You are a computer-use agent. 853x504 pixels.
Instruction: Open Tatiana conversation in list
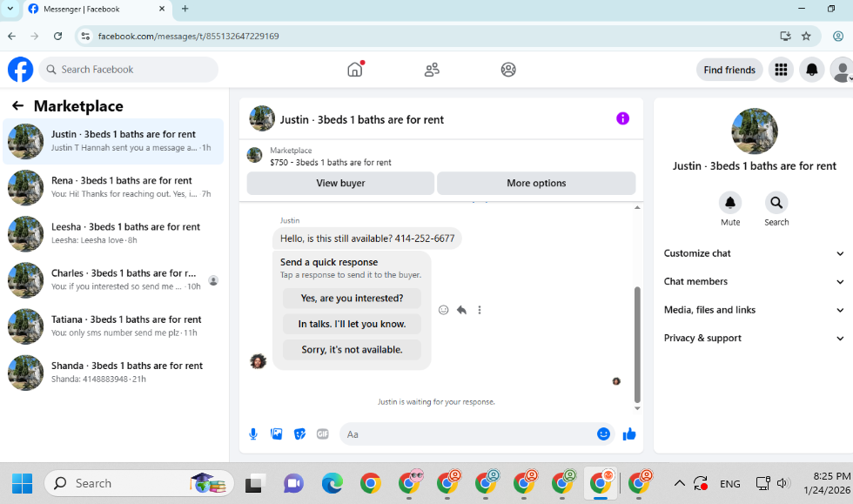113,326
